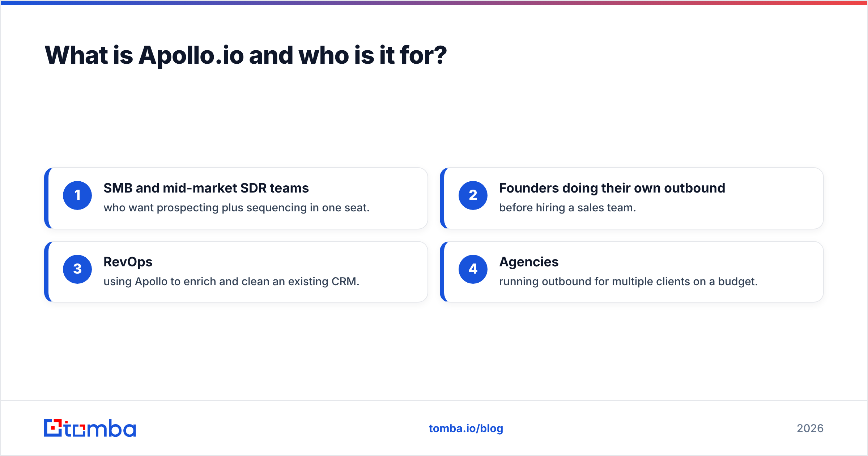Viewport: 868px width, 456px height.
Task: Click the number 4 circle badge
Action: click(473, 269)
